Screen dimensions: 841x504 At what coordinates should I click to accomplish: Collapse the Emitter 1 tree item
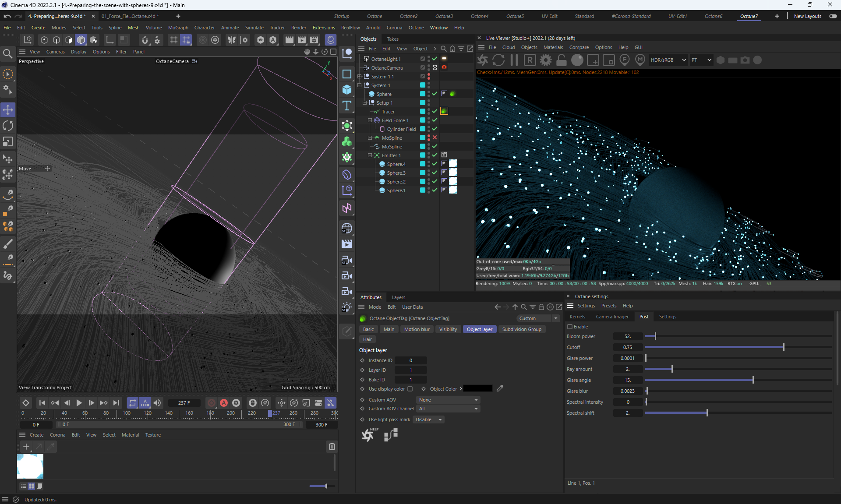tap(370, 155)
